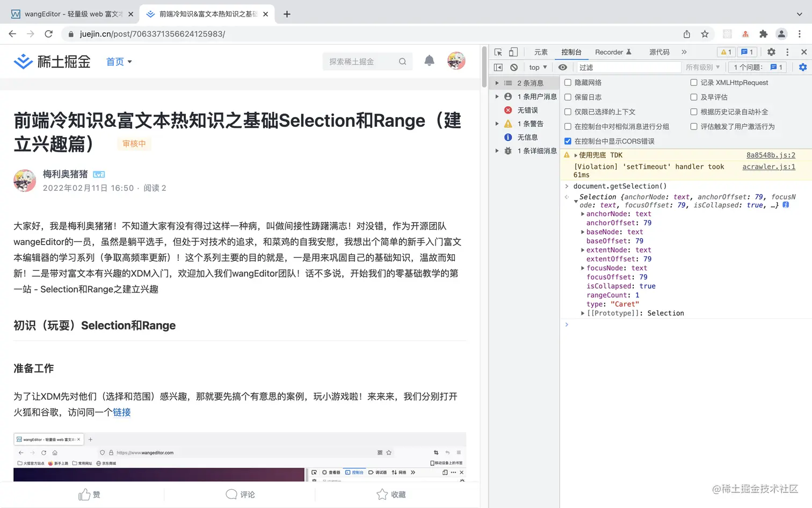Image resolution: width=812 pixels, height=508 pixels.
Task: Bookmark this page with the star icon
Action: tap(705, 34)
